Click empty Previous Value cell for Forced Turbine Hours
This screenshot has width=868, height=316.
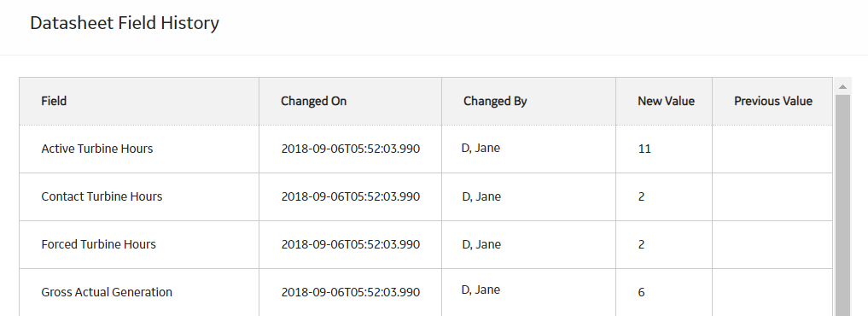(x=772, y=244)
